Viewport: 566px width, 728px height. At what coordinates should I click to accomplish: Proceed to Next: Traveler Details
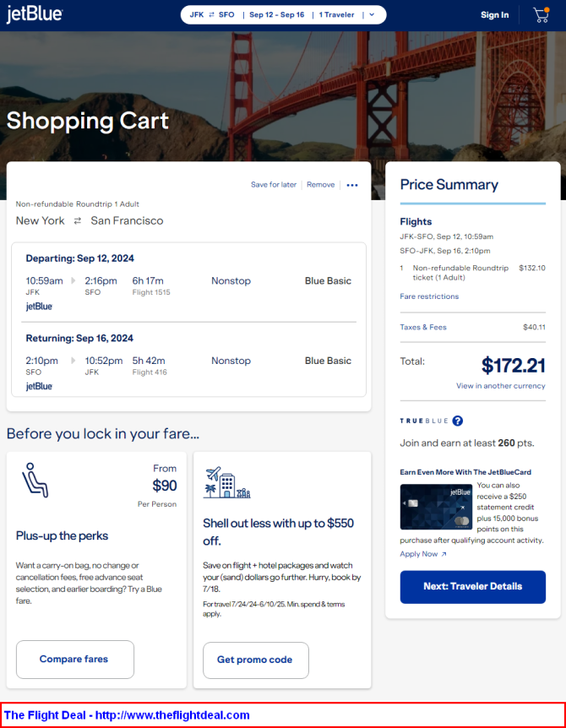pyautogui.click(x=473, y=587)
